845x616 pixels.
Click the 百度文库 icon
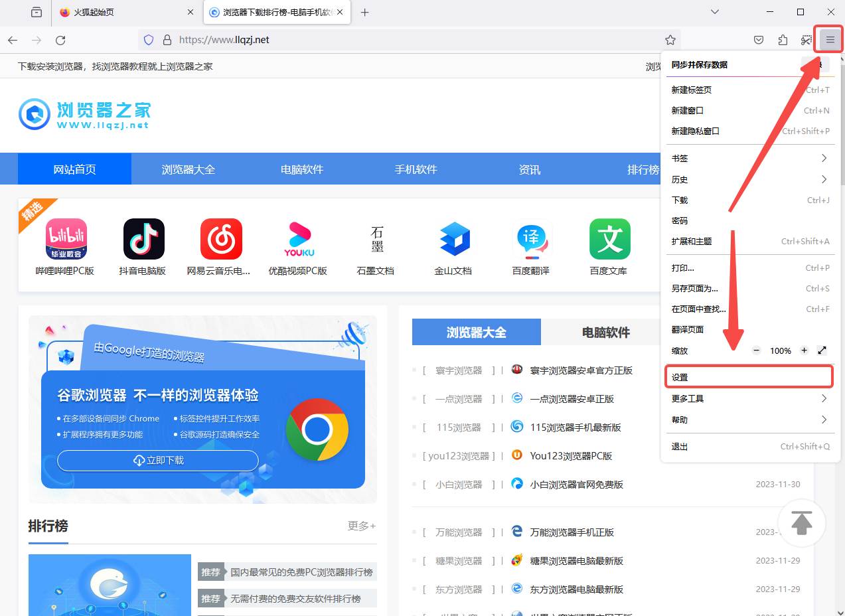coord(609,239)
